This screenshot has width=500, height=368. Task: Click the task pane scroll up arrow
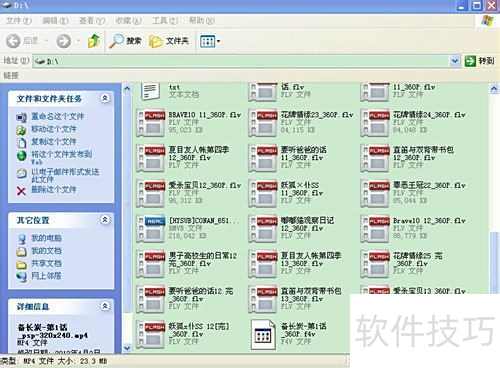click(x=127, y=89)
